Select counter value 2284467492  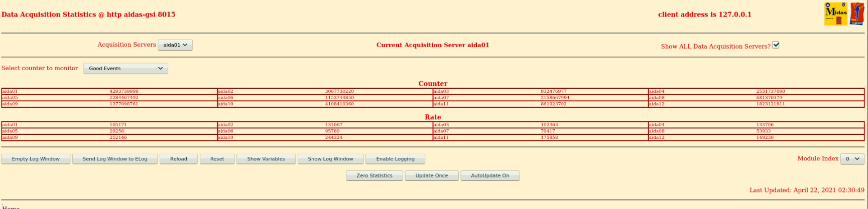[124, 98]
